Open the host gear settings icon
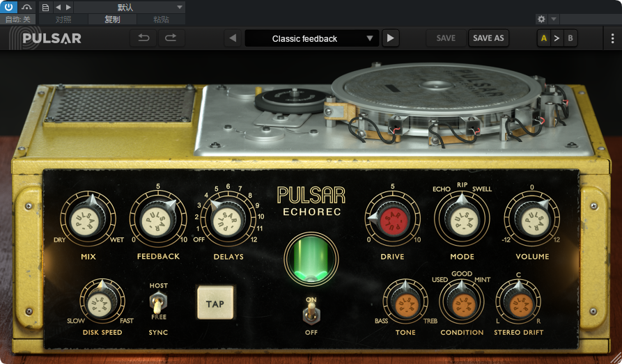Viewport: 622px width, 364px height. click(541, 19)
